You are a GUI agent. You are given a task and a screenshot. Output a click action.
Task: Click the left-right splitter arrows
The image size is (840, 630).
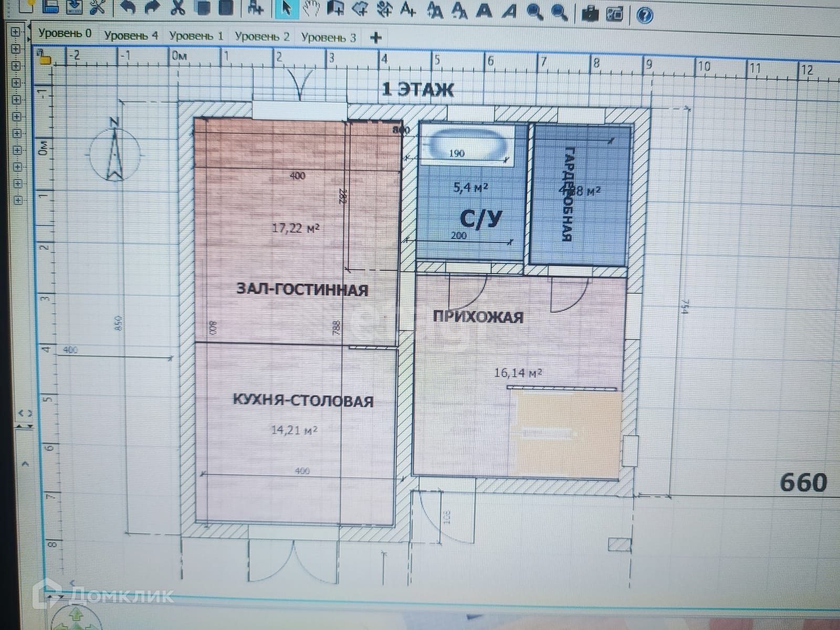25,414
